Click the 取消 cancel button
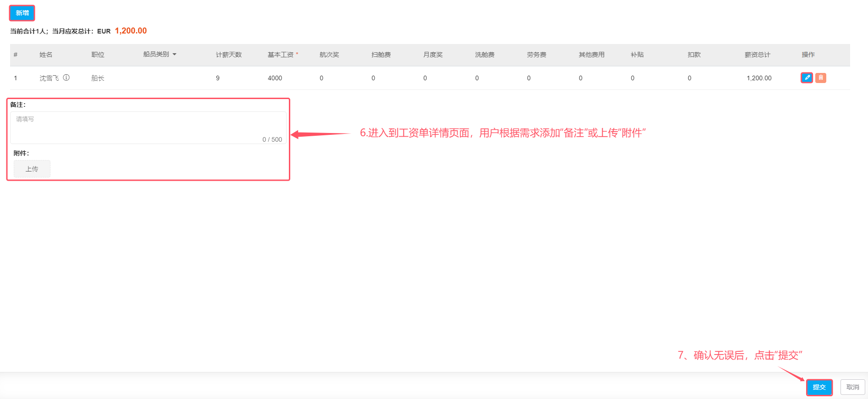Image resolution: width=868 pixels, height=399 pixels. click(x=853, y=388)
